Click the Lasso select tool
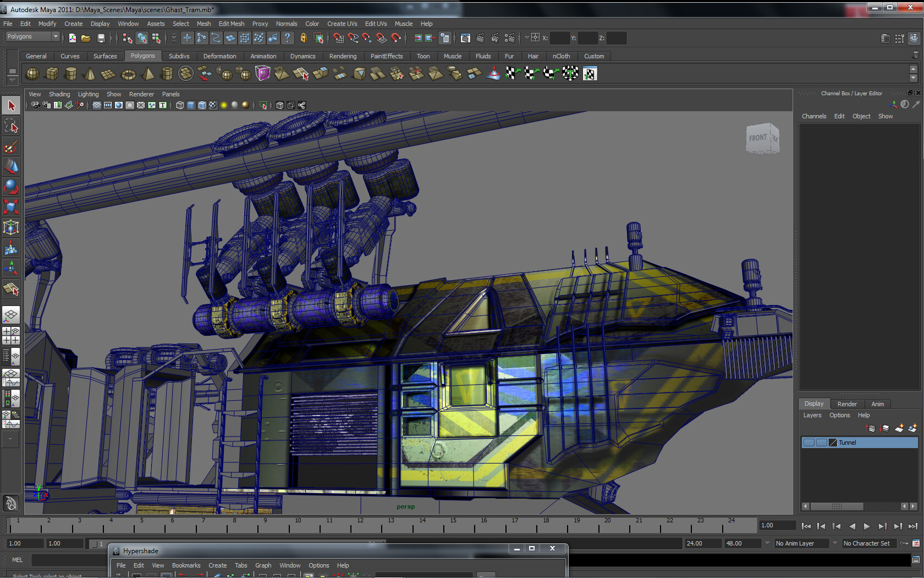This screenshot has height=578, width=924. coord(11,126)
